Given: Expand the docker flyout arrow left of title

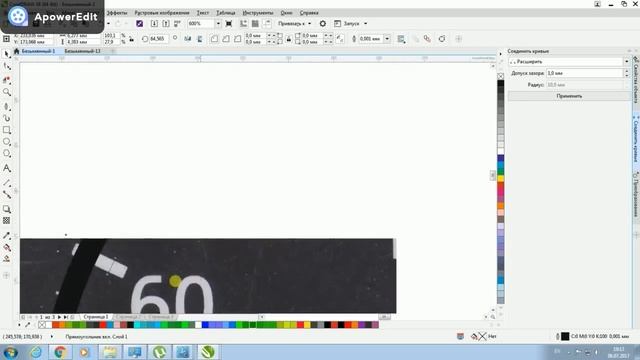Looking at the screenshot, I should coord(501,53).
